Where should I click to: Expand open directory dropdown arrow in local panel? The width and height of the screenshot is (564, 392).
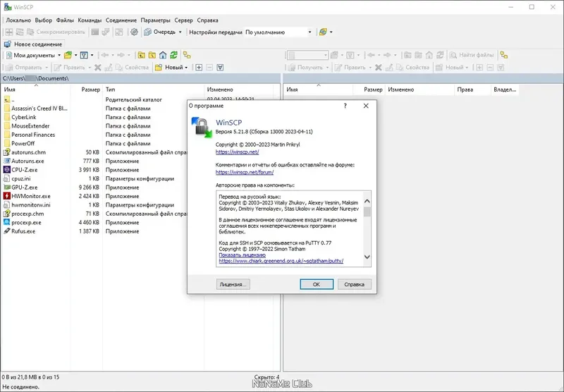click(x=76, y=55)
